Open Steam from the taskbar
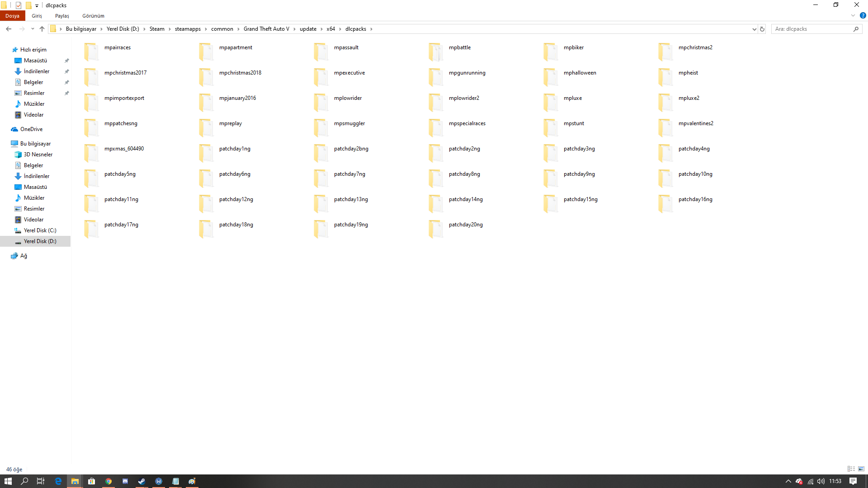868x488 pixels. [142, 481]
